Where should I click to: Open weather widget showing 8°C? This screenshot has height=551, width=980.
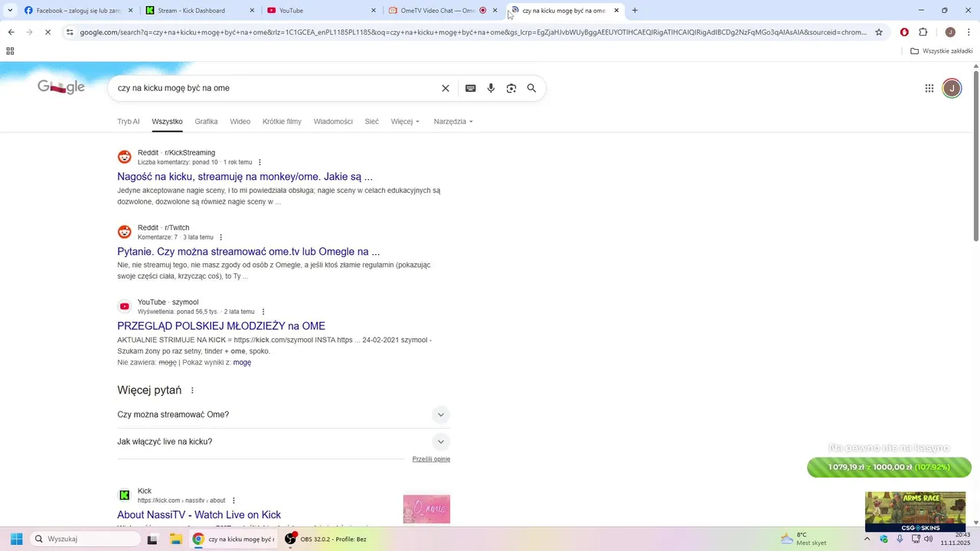tap(803, 539)
